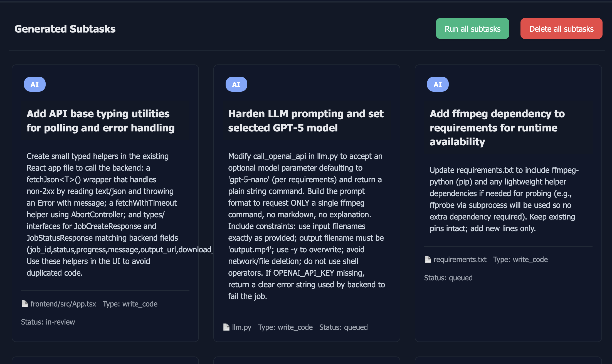The width and height of the screenshot is (612, 364).
Task: Click 'Type: write_code' on the llm.py card
Action: point(285,327)
